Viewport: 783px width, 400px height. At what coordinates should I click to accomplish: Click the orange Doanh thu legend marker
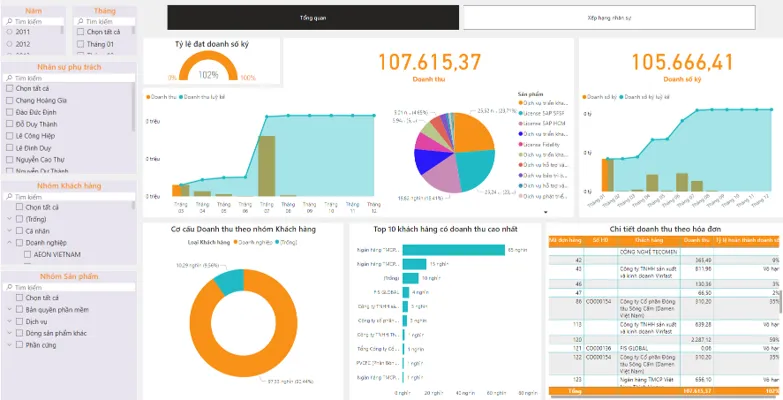pos(148,97)
